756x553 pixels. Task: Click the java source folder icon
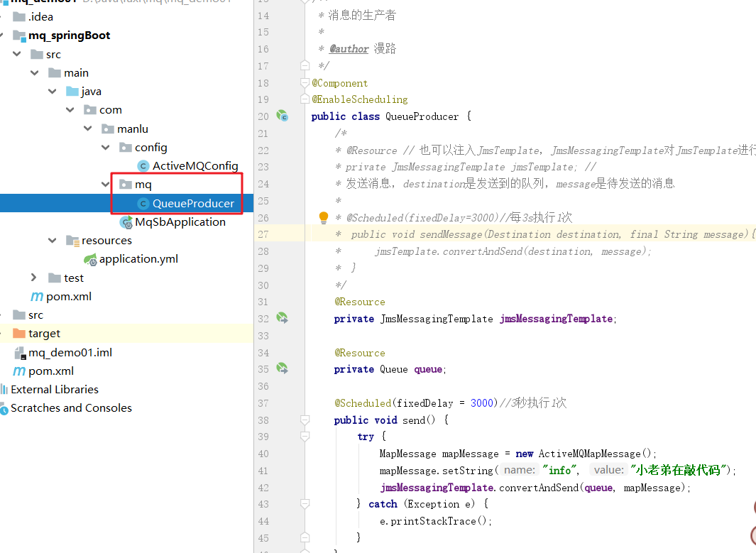72,92
